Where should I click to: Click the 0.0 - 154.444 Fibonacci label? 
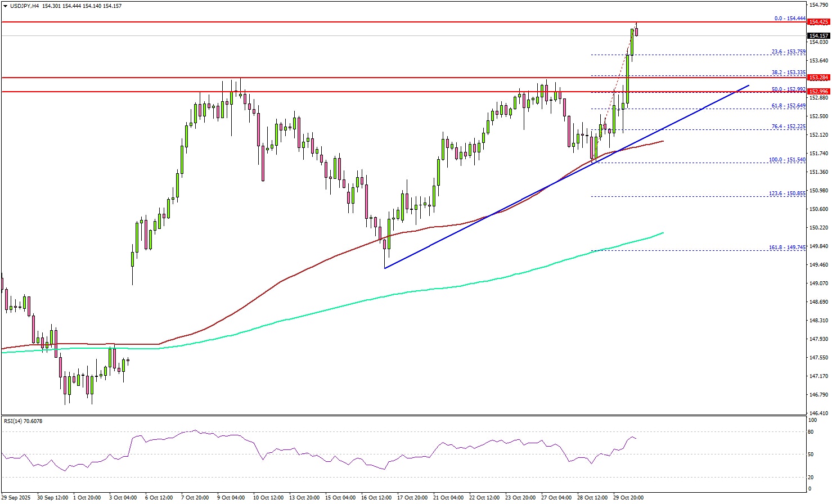point(790,19)
